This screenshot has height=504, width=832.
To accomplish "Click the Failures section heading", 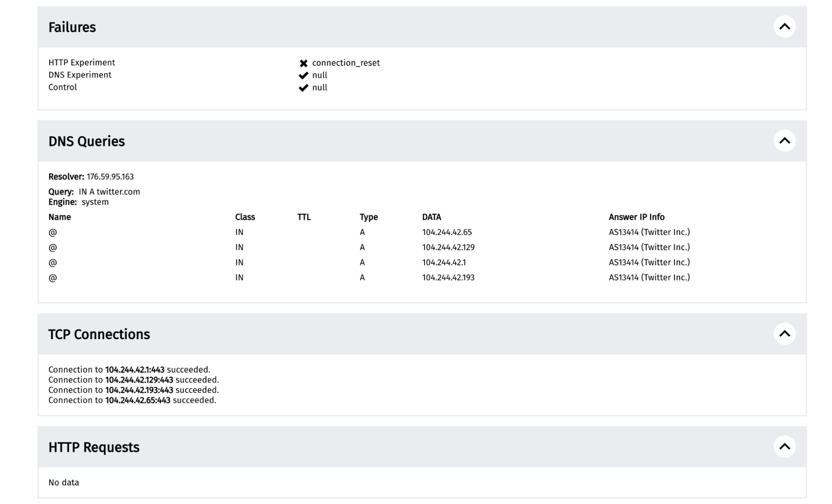I will coord(72,27).
